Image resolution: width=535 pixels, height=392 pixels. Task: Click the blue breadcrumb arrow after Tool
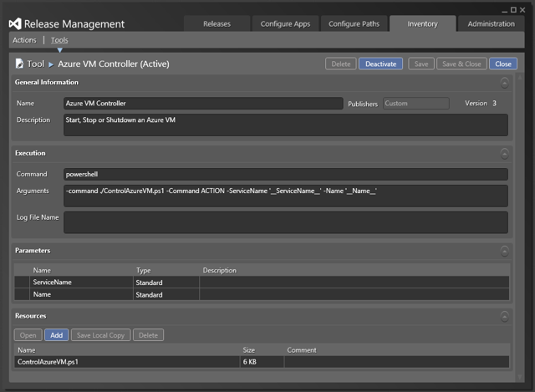tap(51, 64)
